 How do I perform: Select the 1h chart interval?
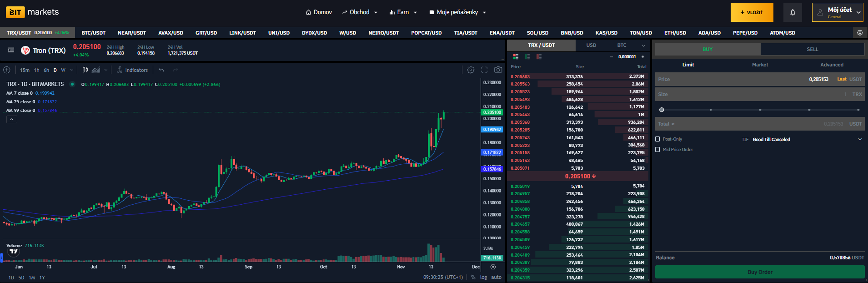(x=37, y=70)
